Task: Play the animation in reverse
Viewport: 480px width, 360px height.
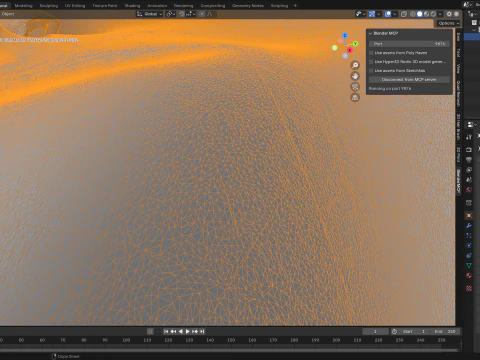Action: [x=181, y=331]
